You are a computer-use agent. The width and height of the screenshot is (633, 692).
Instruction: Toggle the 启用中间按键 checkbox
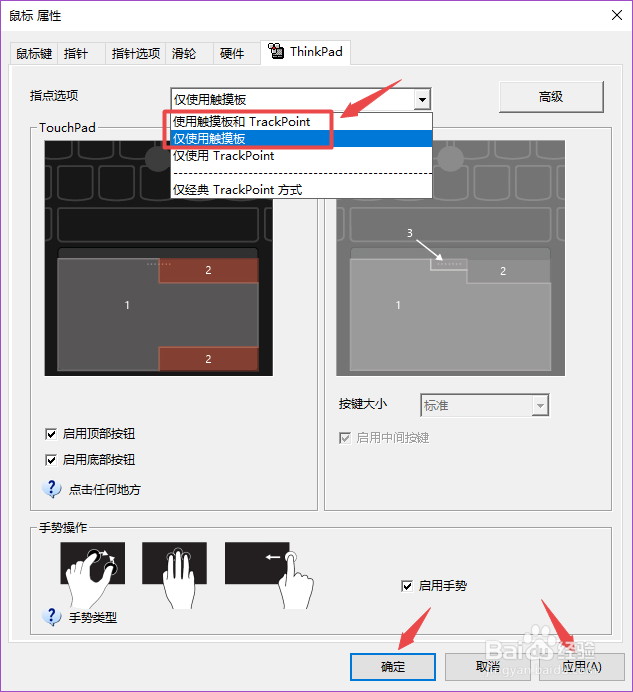pyautogui.click(x=345, y=438)
